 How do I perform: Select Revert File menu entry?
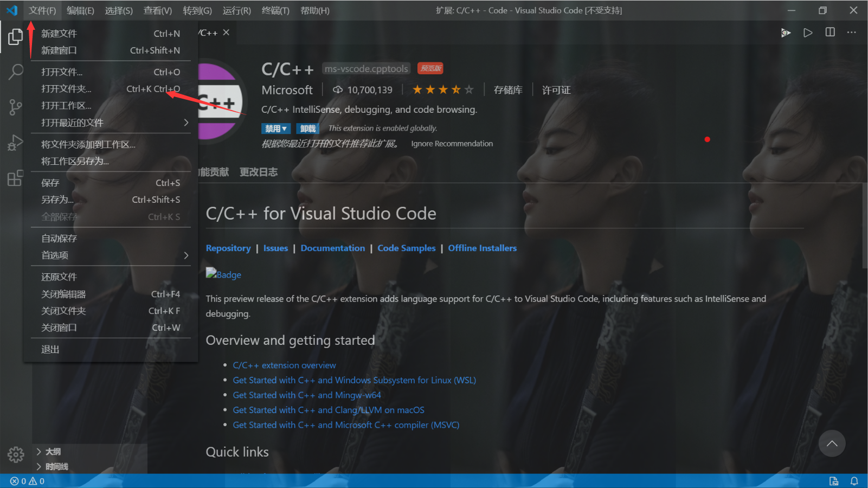pos(111,277)
